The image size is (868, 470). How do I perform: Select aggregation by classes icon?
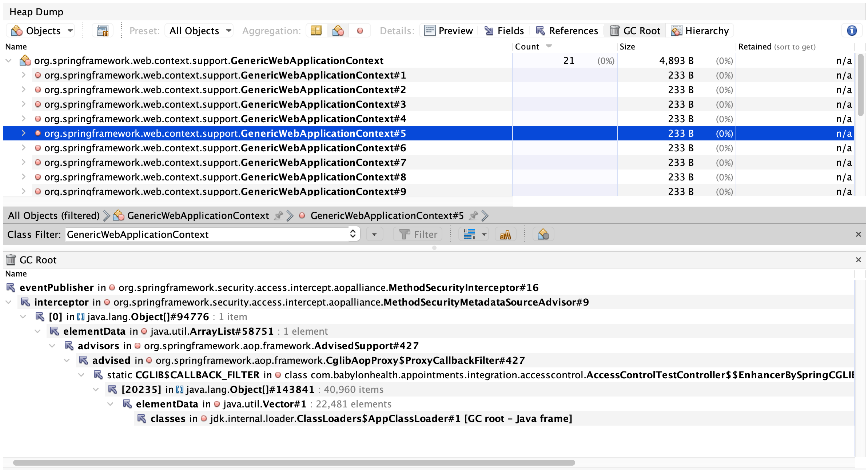(x=338, y=31)
